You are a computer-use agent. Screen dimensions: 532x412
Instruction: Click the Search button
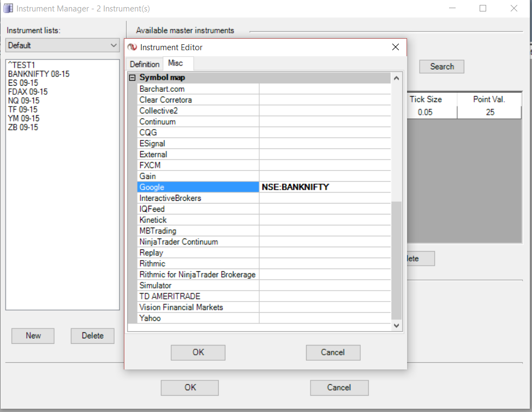point(442,67)
